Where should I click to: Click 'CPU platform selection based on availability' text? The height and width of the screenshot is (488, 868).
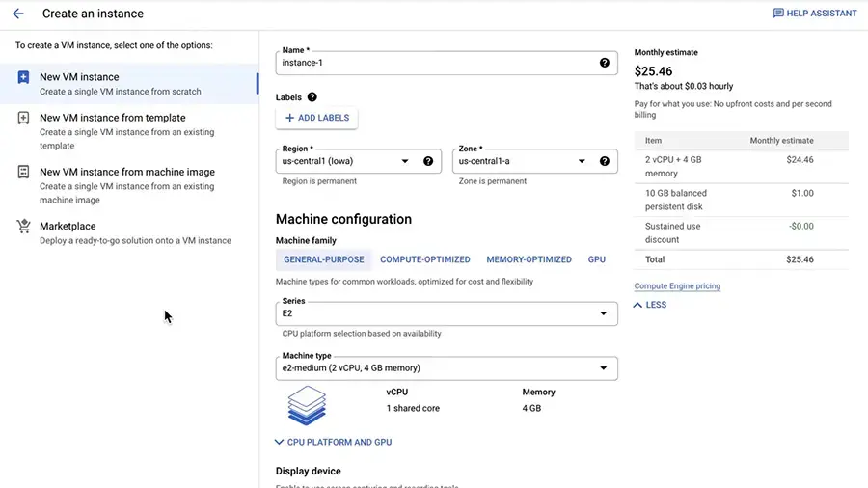point(362,334)
